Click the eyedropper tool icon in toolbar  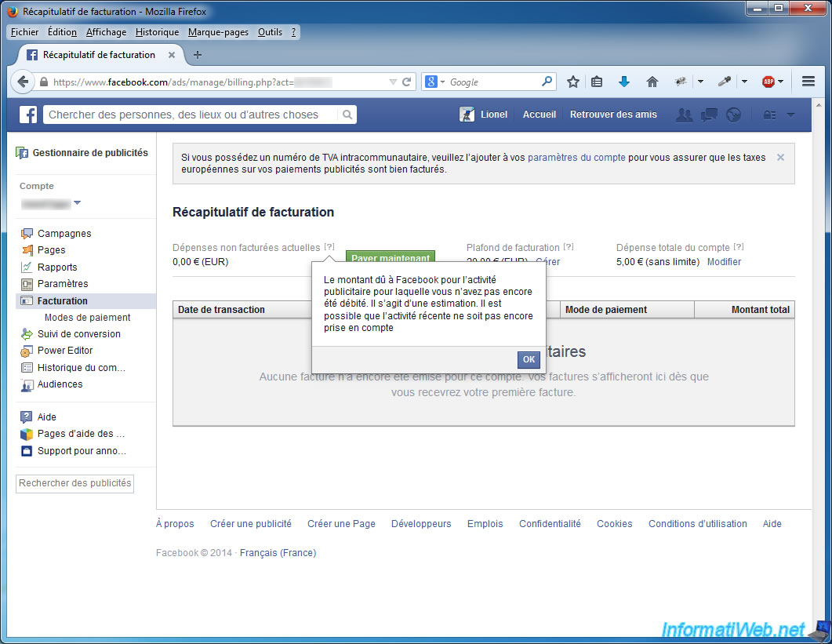[724, 82]
